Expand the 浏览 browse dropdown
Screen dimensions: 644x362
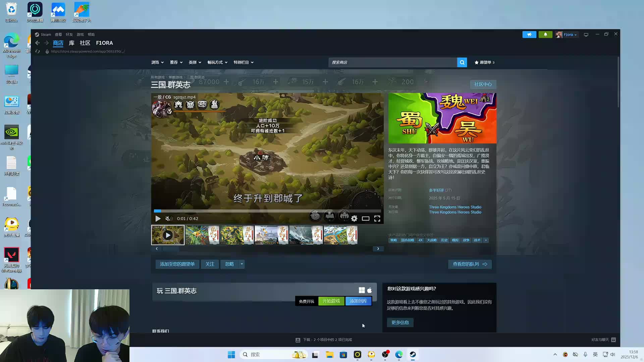coord(157,62)
